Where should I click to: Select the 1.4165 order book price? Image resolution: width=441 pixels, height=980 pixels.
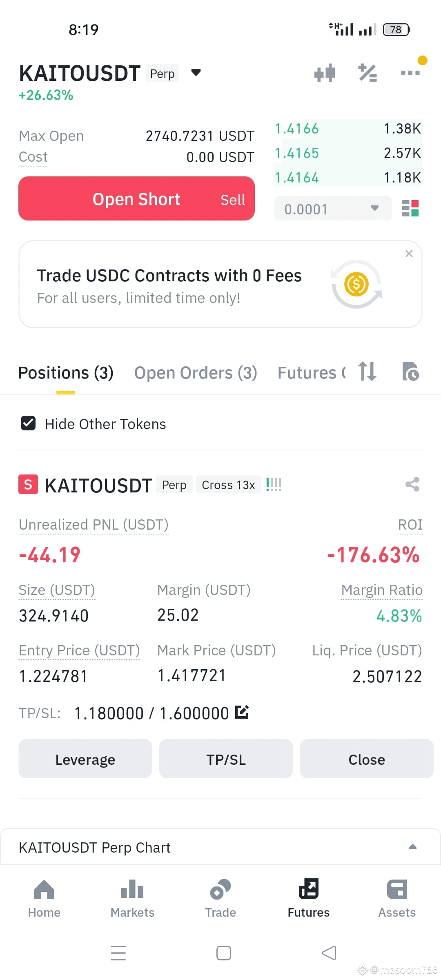click(x=297, y=153)
